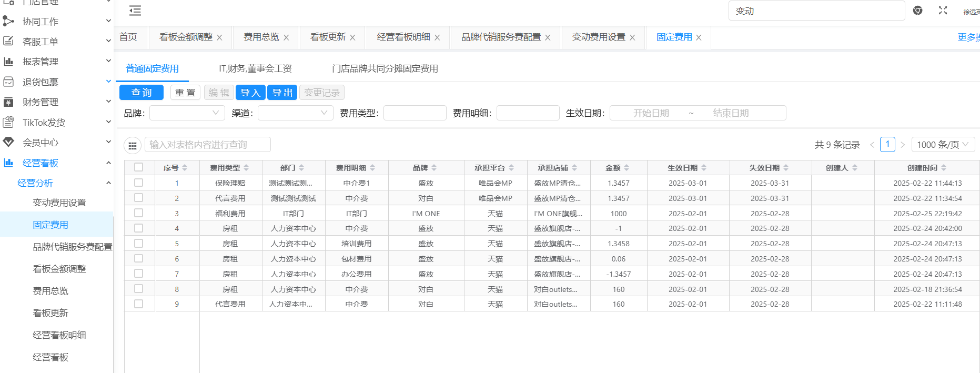
Task: Switch to the IT,财务,董事会工资 tab
Action: 255,69
